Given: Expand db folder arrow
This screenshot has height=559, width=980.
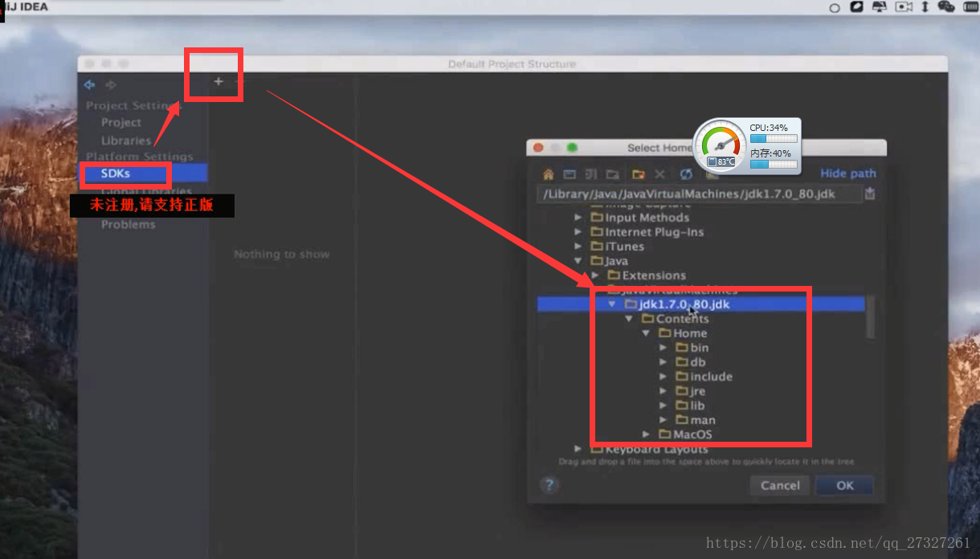Looking at the screenshot, I should click(x=663, y=362).
